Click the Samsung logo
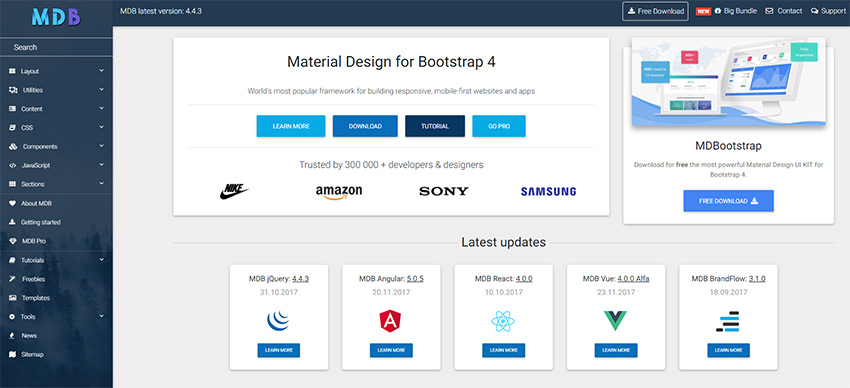The image size is (850, 388). [548, 191]
